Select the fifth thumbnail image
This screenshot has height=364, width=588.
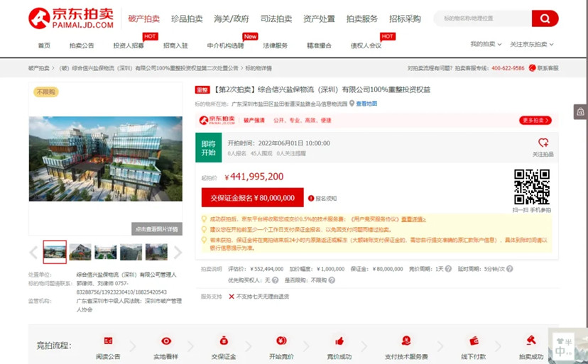[156, 252]
